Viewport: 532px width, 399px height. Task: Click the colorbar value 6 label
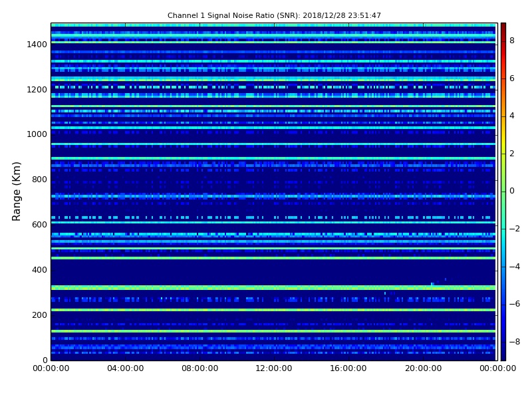click(x=512, y=78)
